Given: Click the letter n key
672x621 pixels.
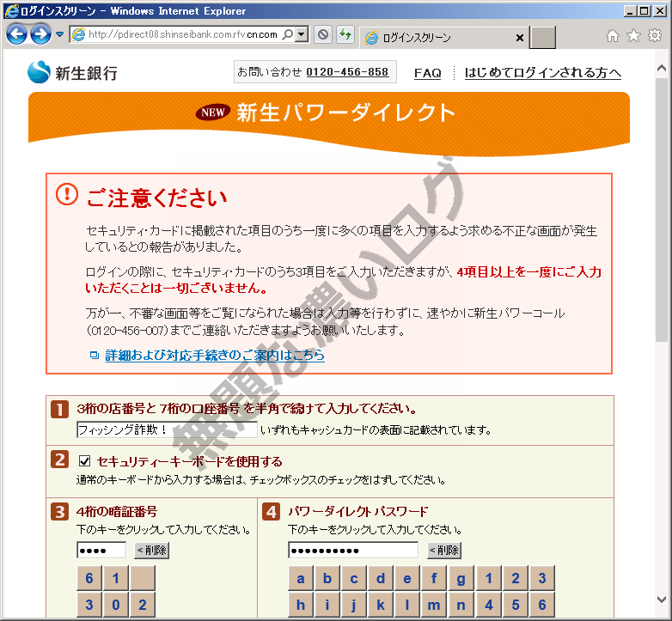Looking at the screenshot, I should pyautogui.click(x=461, y=605).
